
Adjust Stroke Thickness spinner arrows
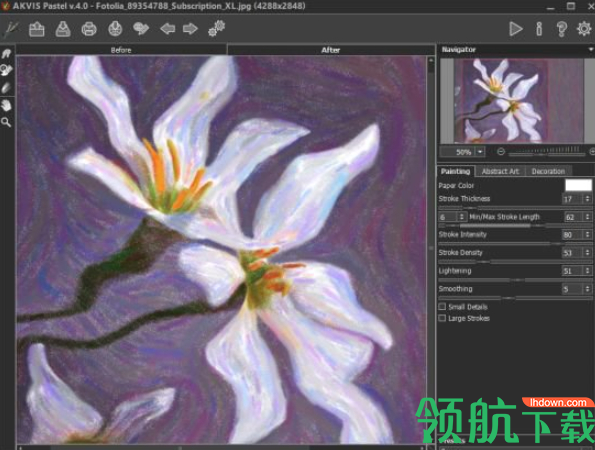coord(587,199)
